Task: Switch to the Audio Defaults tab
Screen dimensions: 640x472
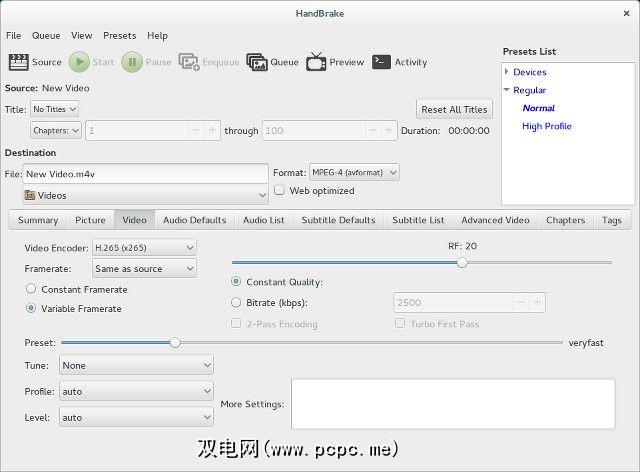Action: [195, 220]
